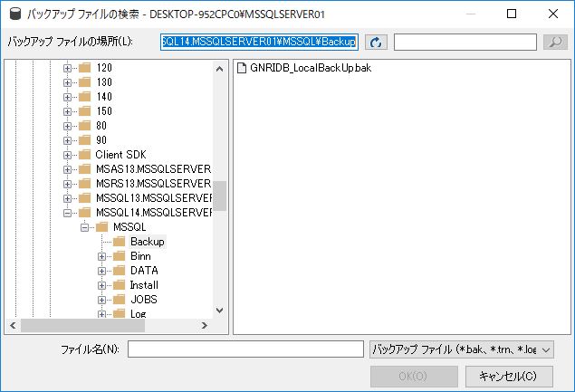This screenshot has height=392, width=575.
Task: Click the キャンセル(C) button
Action: point(509,376)
